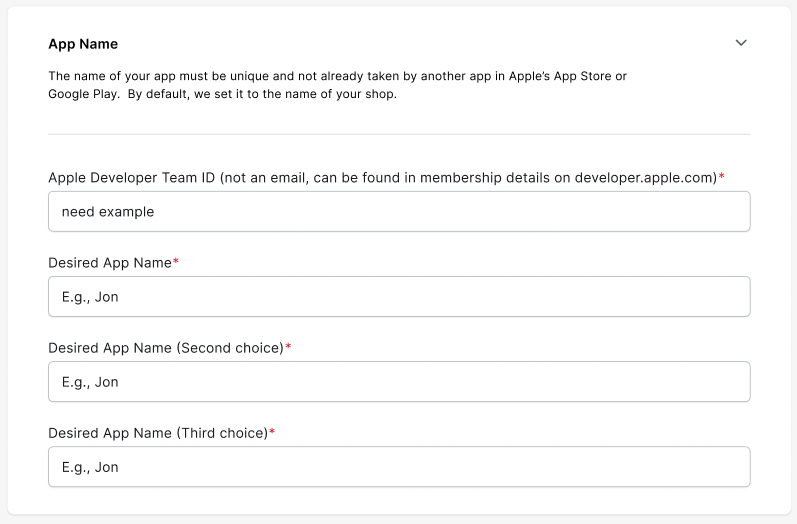
Task: Click the first Desired App Name input
Action: [x=399, y=297]
